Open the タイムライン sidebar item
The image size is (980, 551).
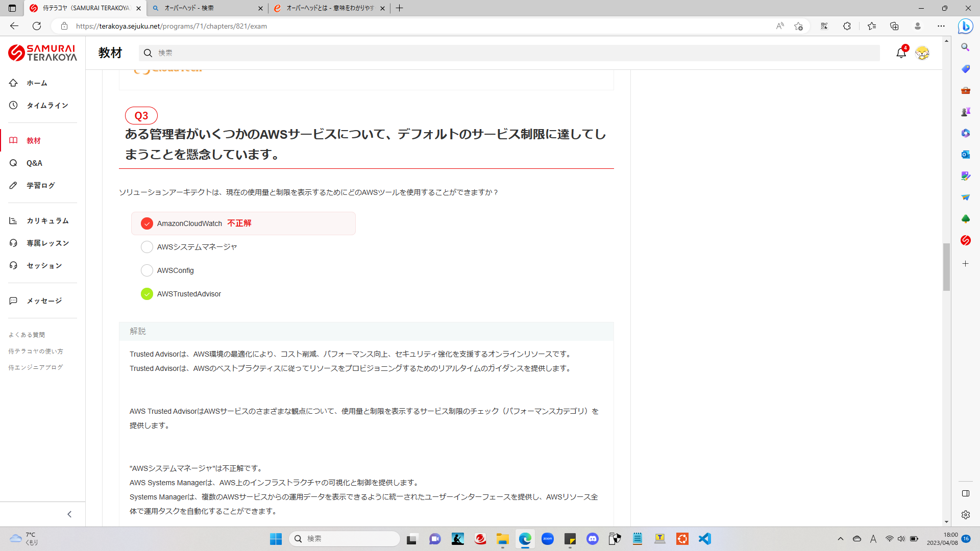click(x=47, y=105)
